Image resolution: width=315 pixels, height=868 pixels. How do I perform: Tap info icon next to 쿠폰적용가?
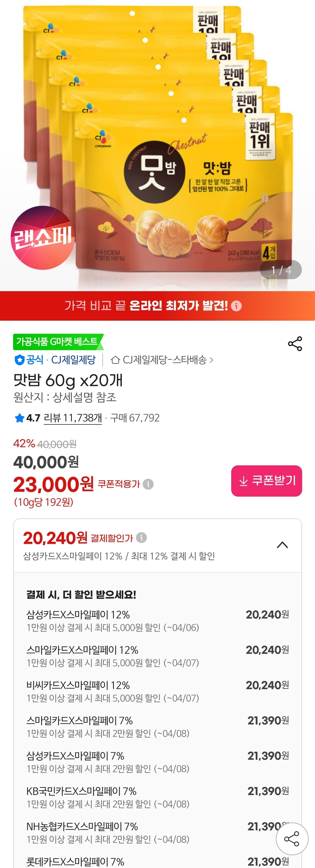pyautogui.click(x=148, y=484)
